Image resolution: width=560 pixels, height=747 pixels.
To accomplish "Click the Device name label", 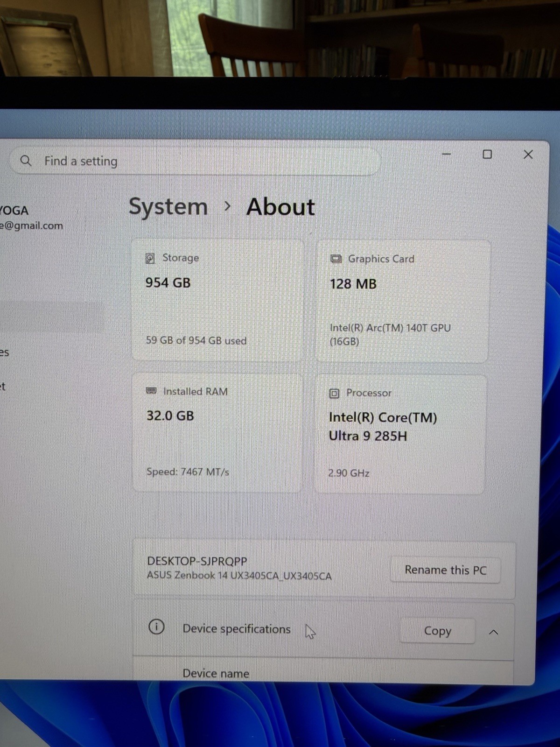I will coord(216,673).
